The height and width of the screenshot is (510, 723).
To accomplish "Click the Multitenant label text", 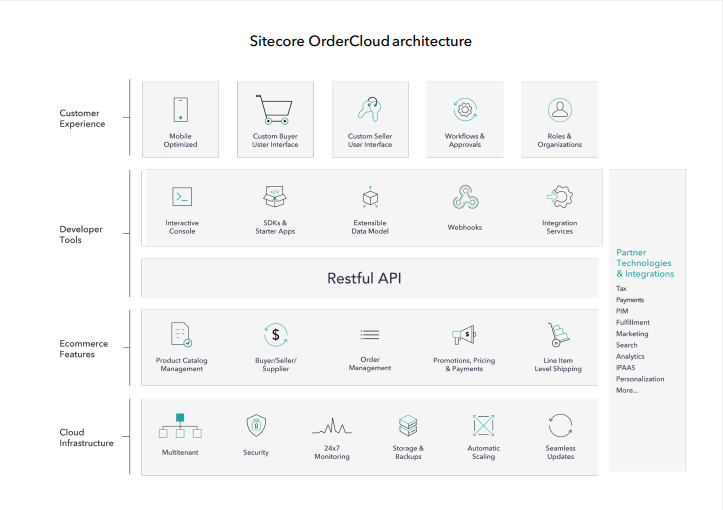I will tap(180, 452).
